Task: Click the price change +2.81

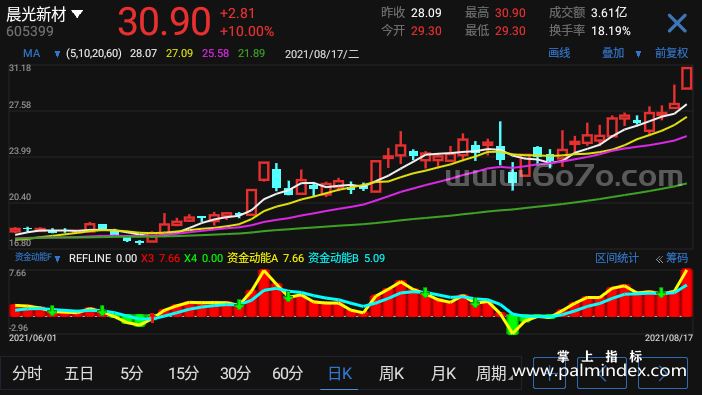Action: [x=237, y=13]
